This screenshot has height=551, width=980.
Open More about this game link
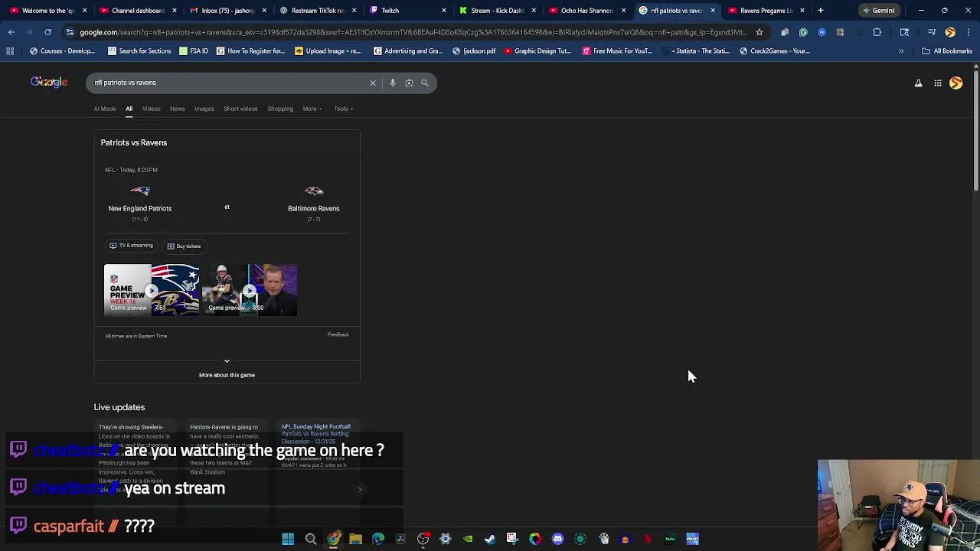coord(227,375)
